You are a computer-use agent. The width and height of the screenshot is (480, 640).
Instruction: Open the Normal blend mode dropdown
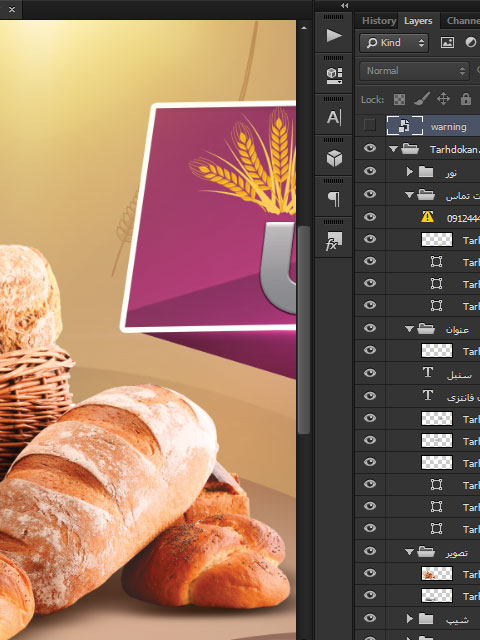click(x=414, y=71)
